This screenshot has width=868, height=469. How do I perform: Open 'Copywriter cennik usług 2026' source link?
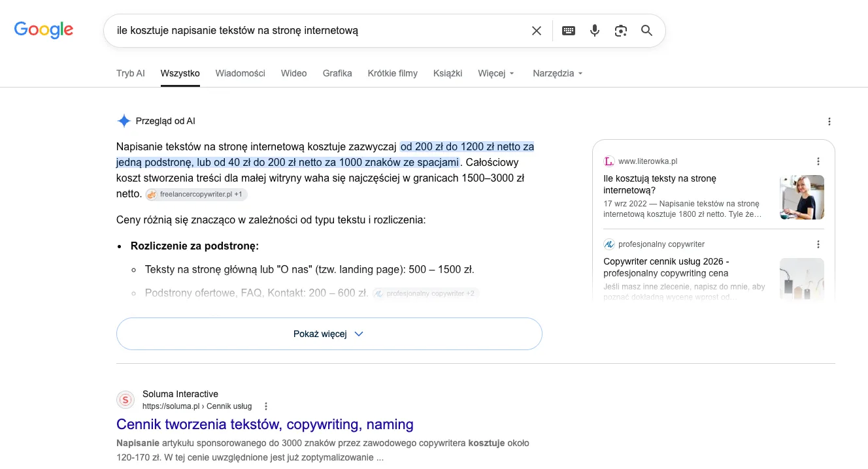(666, 267)
